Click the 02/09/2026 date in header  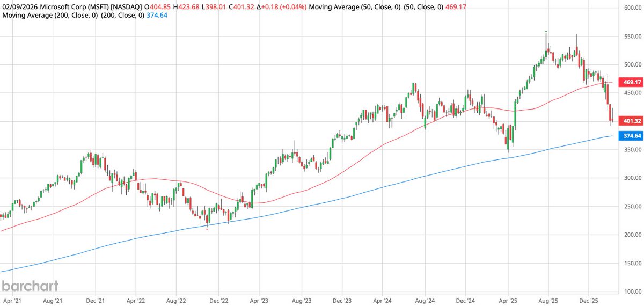20,7
